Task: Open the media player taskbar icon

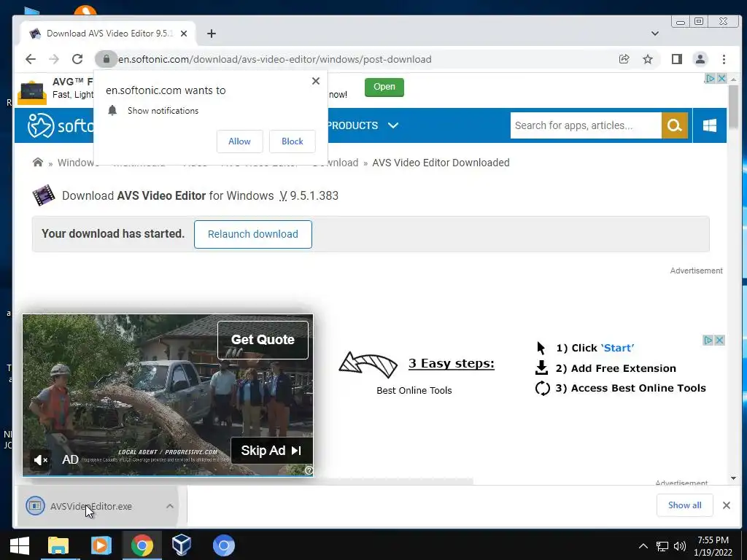Action: pos(101,545)
